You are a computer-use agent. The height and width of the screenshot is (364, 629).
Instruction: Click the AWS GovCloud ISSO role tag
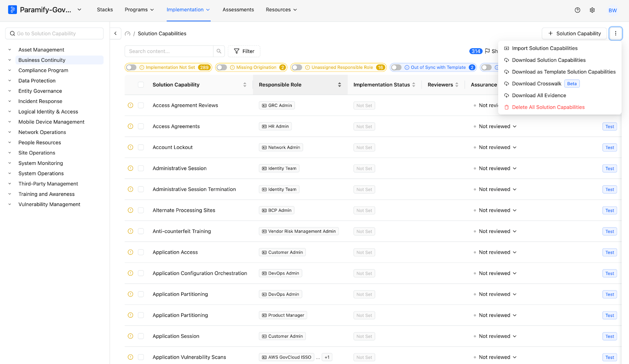pyautogui.click(x=287, y=357)
